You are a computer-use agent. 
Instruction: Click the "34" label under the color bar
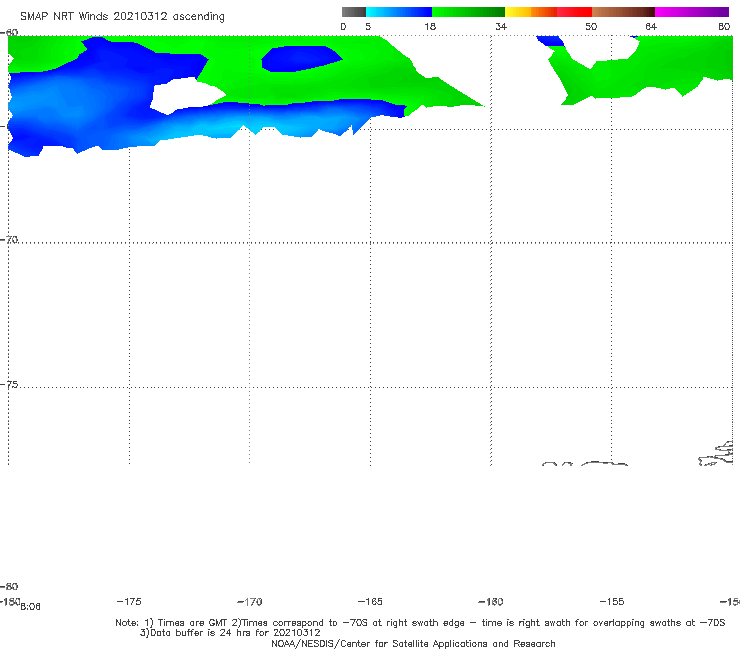click(501, 27)
